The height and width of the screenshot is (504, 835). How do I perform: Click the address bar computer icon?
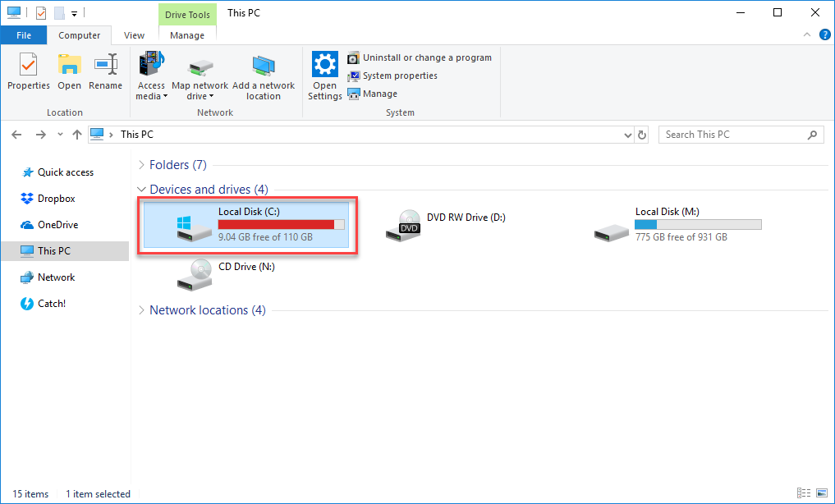[97, 134]
